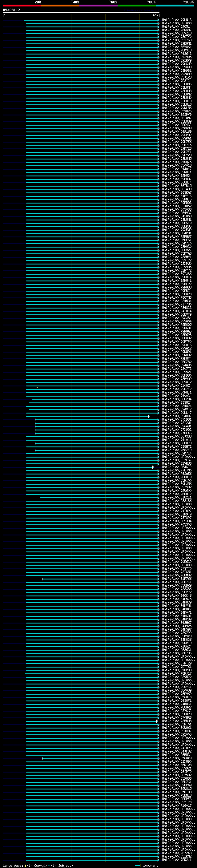This screenshot has width=197, height=868.
Task: Select hit label UniRef100_Q6BD10
Action: pyautogui.click(x=177, y=477)
